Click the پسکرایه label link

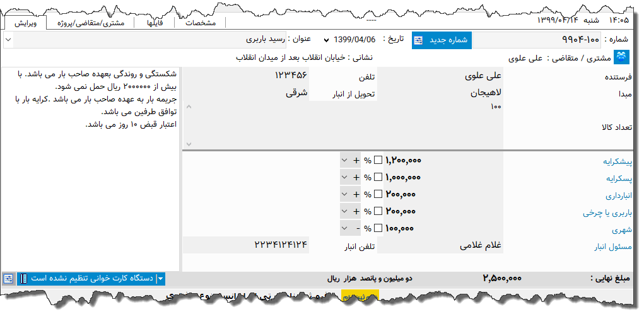(x=620, y=178)
